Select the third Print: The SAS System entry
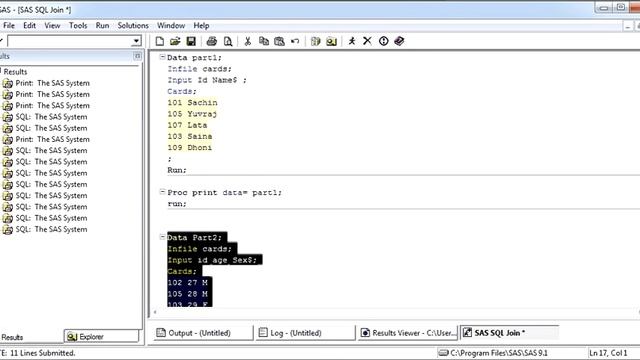 click(52, 106)
